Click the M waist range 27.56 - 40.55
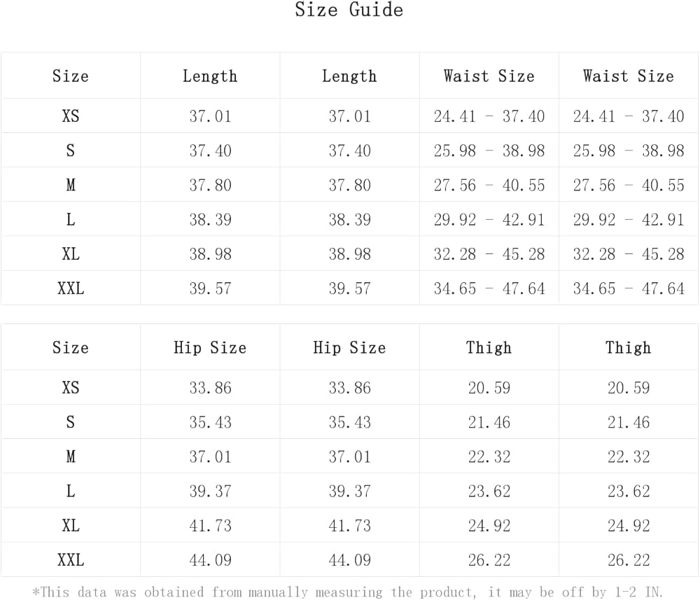700x600 pixels. pyautogui.click(x=489, y=186)
